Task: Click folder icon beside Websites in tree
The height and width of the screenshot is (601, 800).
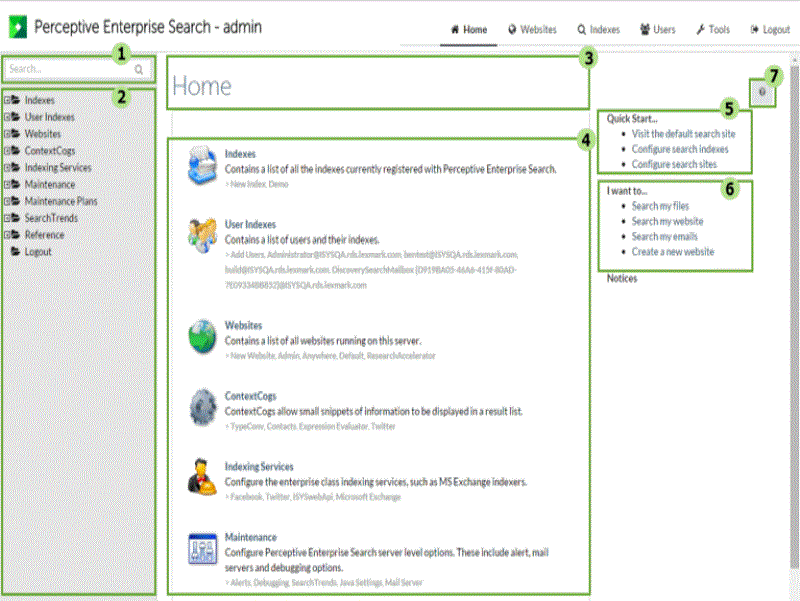Action: [x=16, y=134]
